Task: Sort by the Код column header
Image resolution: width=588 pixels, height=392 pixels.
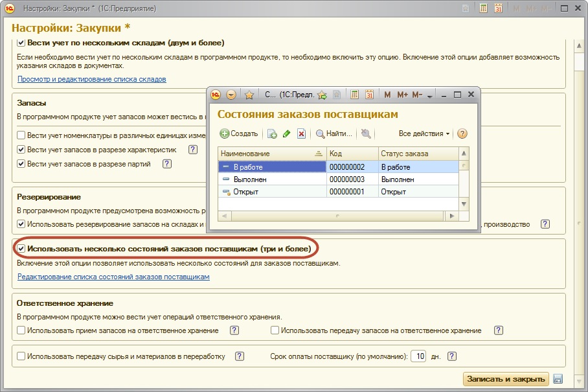Action: [352, 154]
